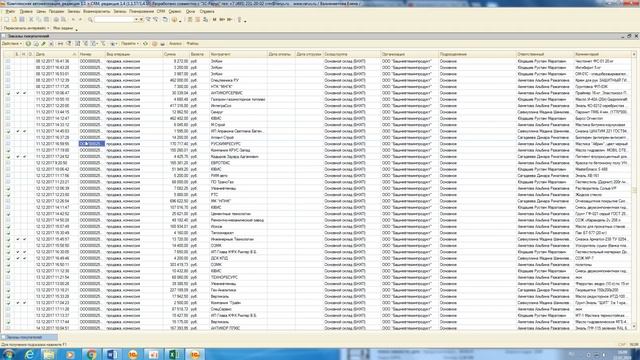Click the Copy order icon beside Add

point(36,44)
